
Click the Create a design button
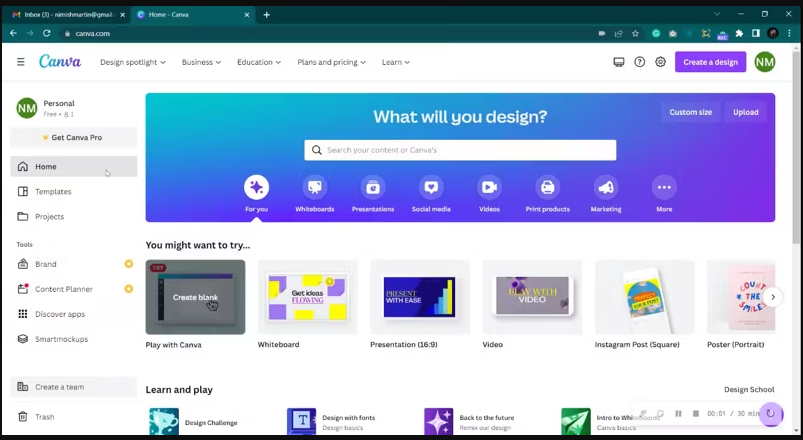pyautogui.click(x=710, y=62)
